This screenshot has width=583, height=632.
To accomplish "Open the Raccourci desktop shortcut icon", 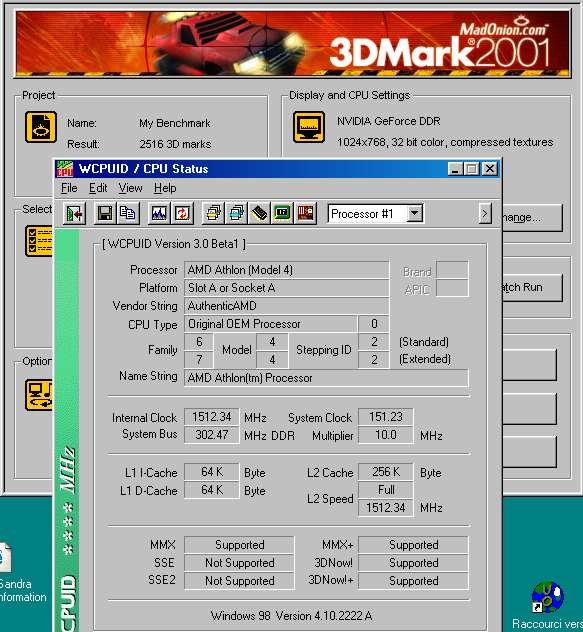I will [x=547, y=597].
